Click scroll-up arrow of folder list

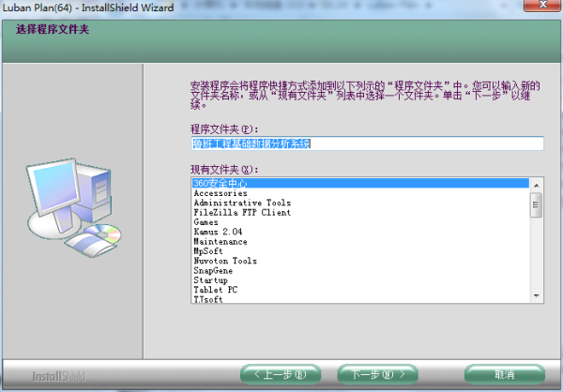(537, 183)
